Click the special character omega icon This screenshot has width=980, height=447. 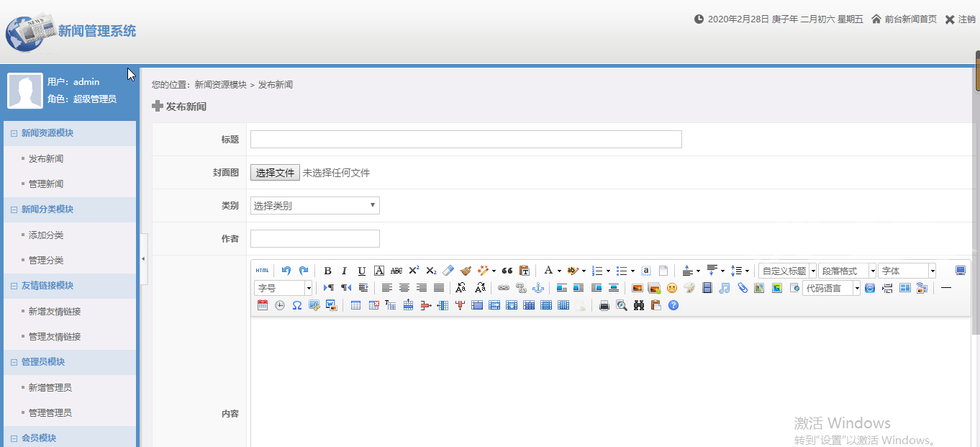pos(296,305)
